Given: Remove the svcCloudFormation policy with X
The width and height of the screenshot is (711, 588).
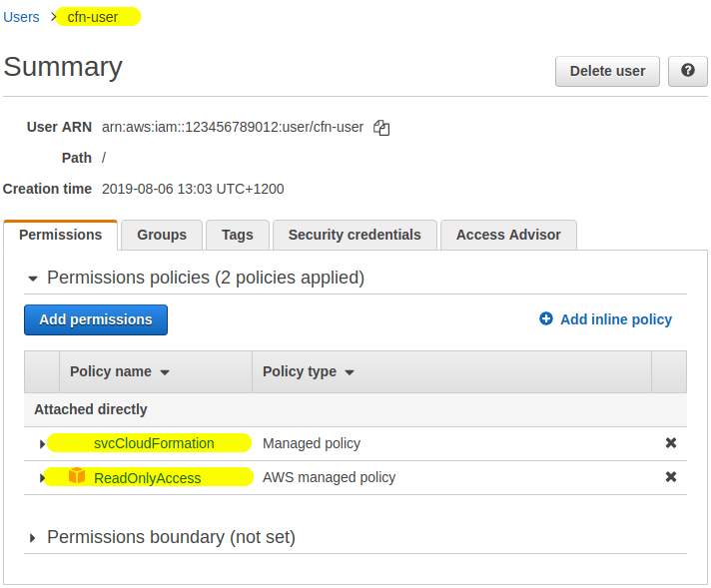Looking at the screenshot, I should (671, 443).
